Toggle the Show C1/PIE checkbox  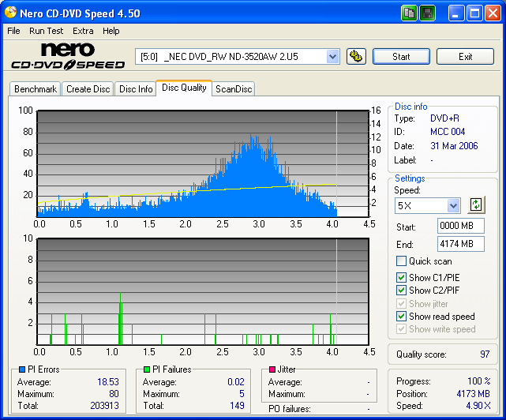pos(401,278)
